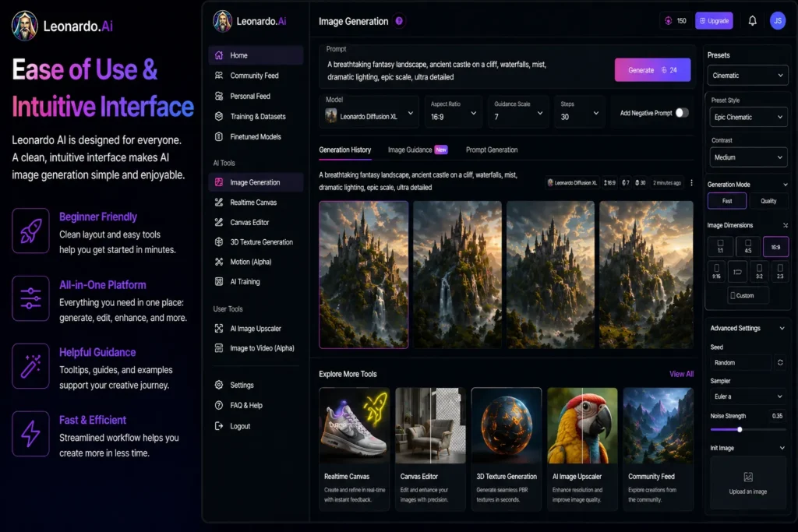Select Fast generation mode
798x532 pixels.
point(727,201)
